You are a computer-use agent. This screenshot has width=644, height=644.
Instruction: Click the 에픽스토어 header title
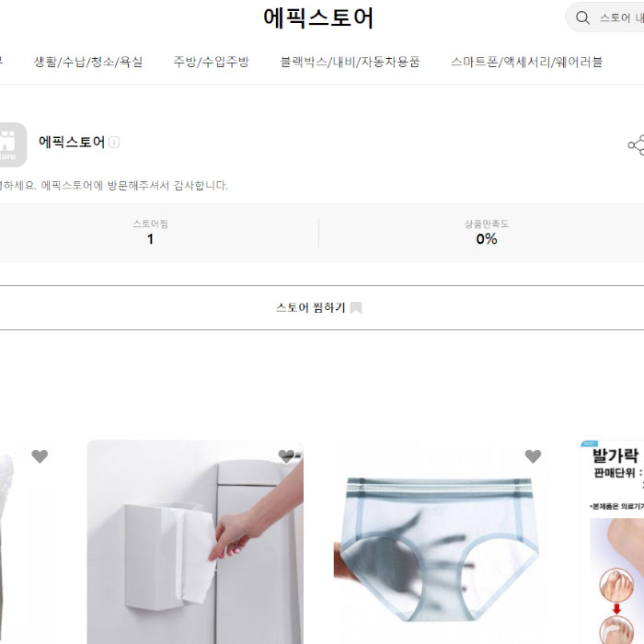pos(318,18)
